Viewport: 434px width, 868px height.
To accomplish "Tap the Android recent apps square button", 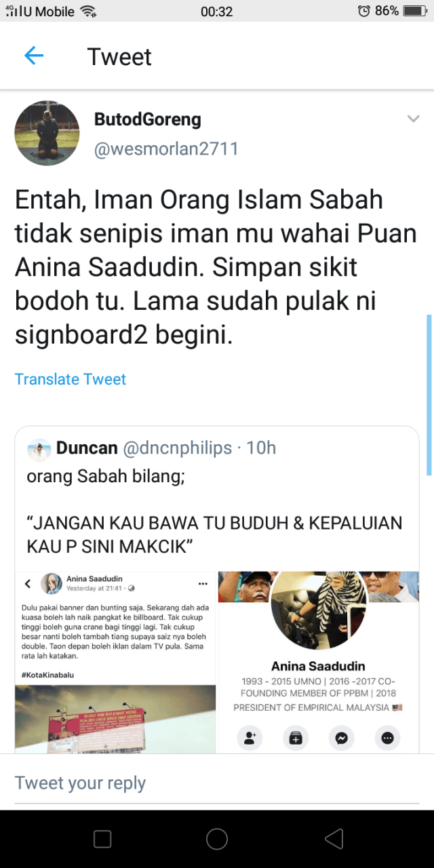I will pyautogui.click(x=102, y=839).
